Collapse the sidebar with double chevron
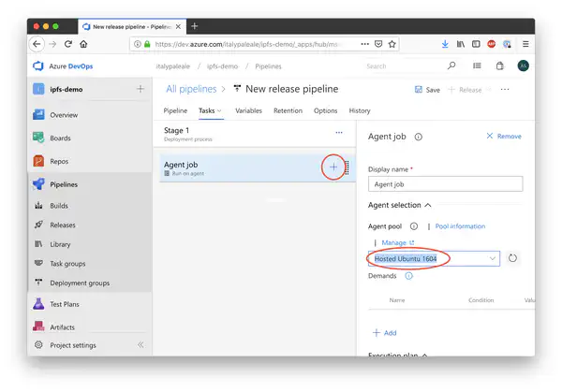 pyautogui.click(x=140, y=344)
